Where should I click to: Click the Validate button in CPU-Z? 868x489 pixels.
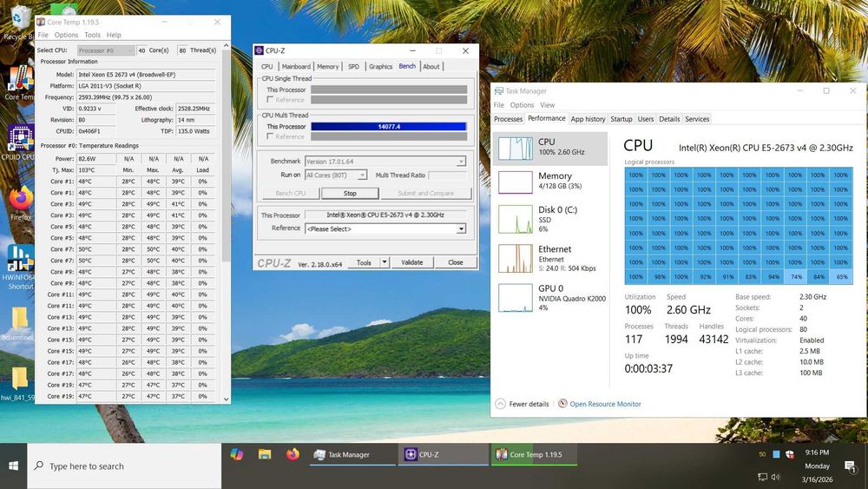coord(411,262)
